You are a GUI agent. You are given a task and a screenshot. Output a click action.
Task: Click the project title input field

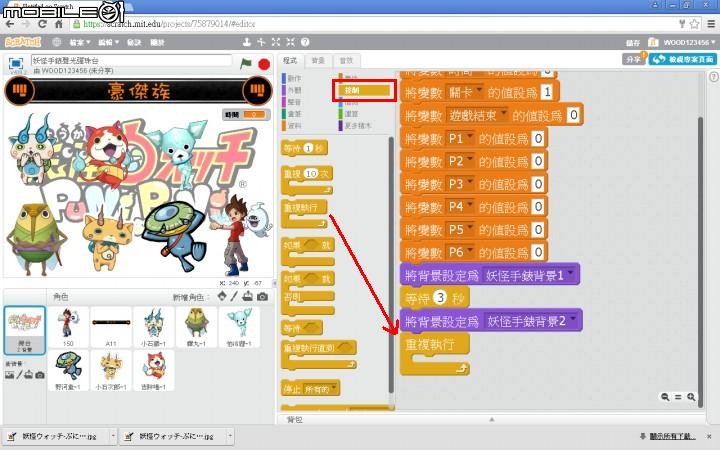tap(132, 61)
